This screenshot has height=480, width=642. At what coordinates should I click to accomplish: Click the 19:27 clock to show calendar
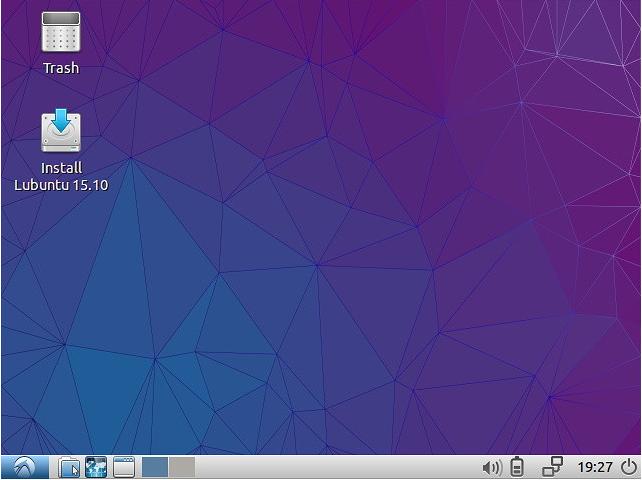click(595, 467)
